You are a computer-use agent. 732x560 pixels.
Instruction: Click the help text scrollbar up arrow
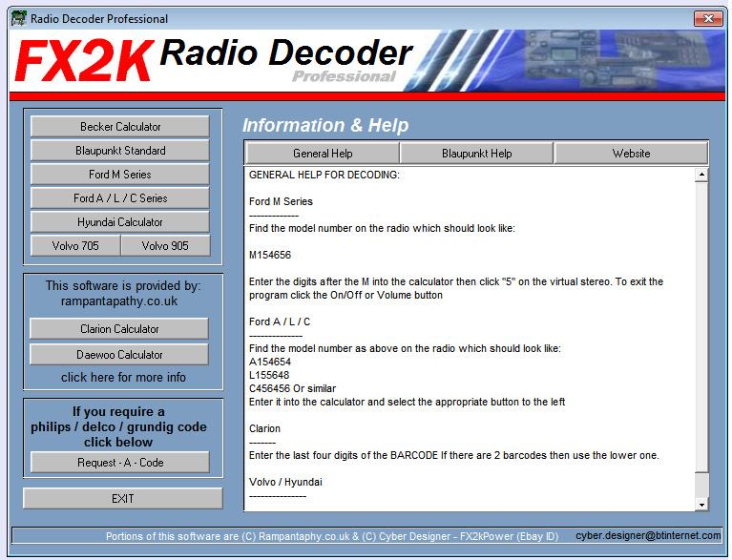coord(701,175)
